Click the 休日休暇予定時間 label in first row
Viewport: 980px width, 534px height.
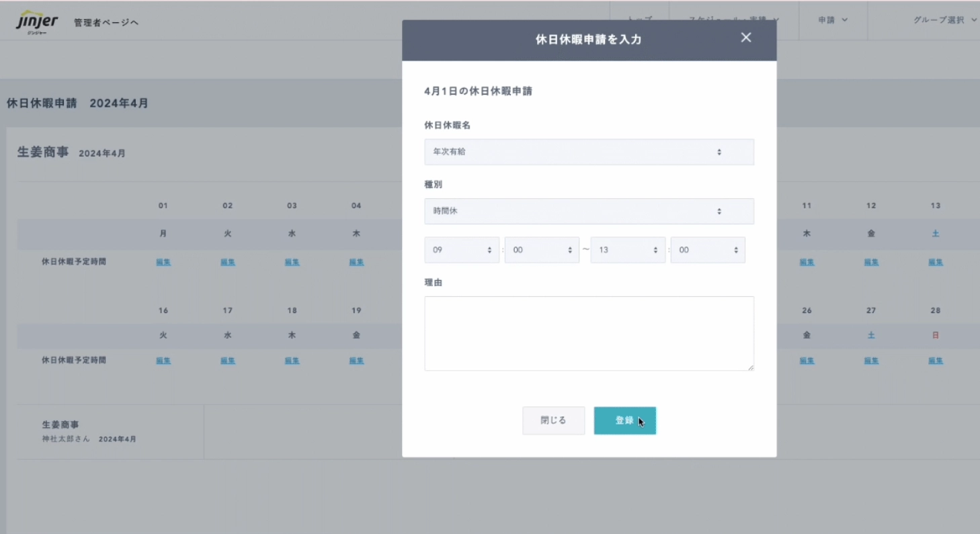pyautogui.click(x=74, y=262)
